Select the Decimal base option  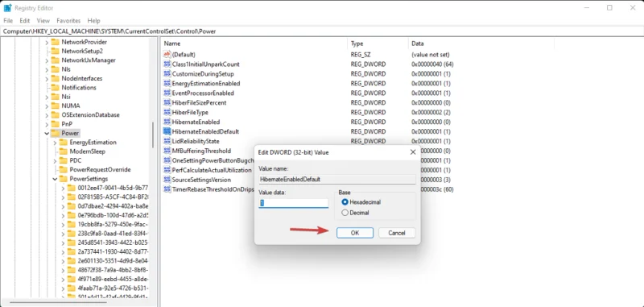[x=345, y=213]
